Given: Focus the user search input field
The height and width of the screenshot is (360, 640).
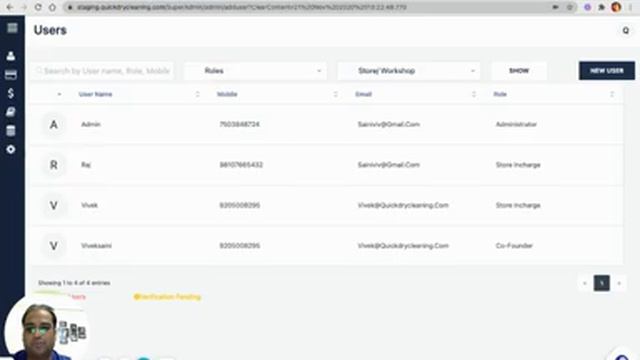Looking at the screenshot, I should [103, 71].
